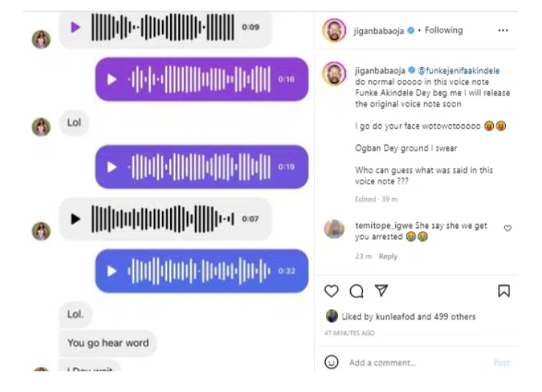Play the blue 0:32 voice note
Screen dimensions: 542x392
[x=111, y=271]
